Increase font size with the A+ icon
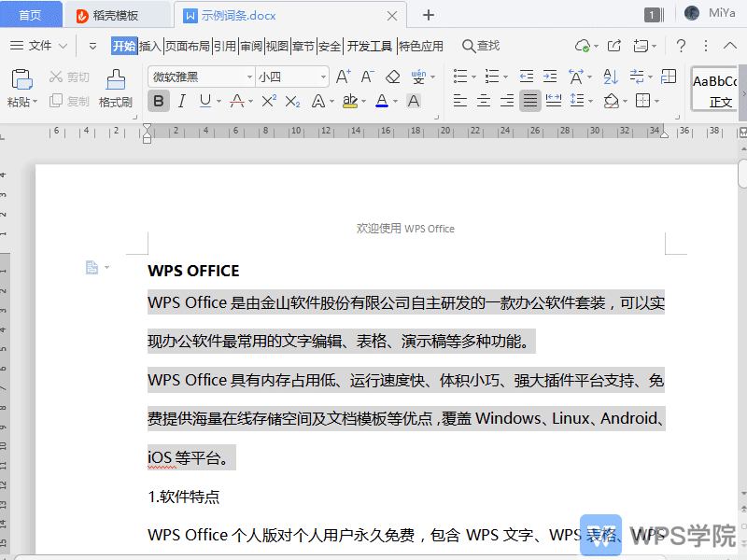 [x=343, y=76]
